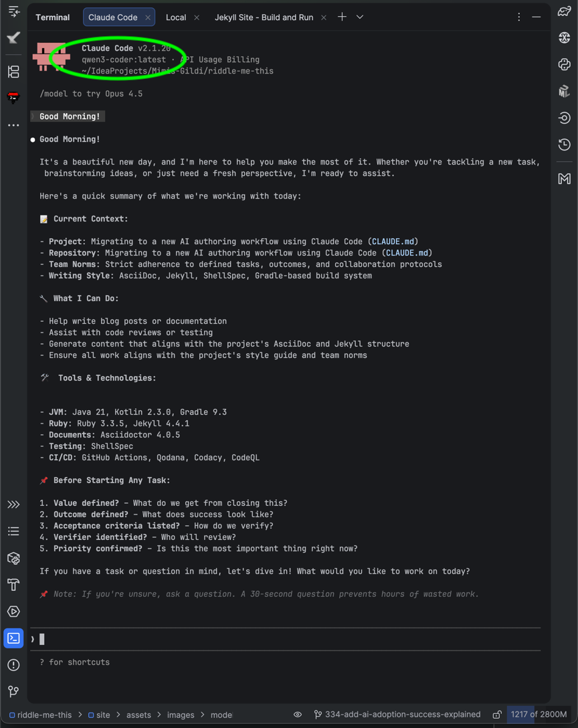Open the Maven tool window

pyautogui.click(x=564, y=178)
